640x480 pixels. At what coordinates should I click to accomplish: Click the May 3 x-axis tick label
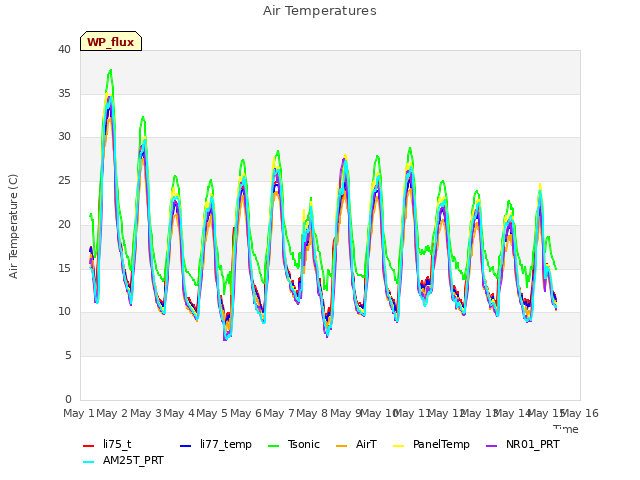tap(146, 413)
